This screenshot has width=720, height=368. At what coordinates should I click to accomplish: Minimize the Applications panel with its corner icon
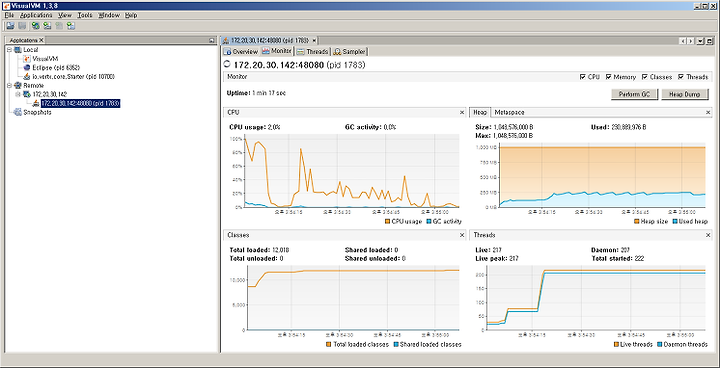[212, 40]
